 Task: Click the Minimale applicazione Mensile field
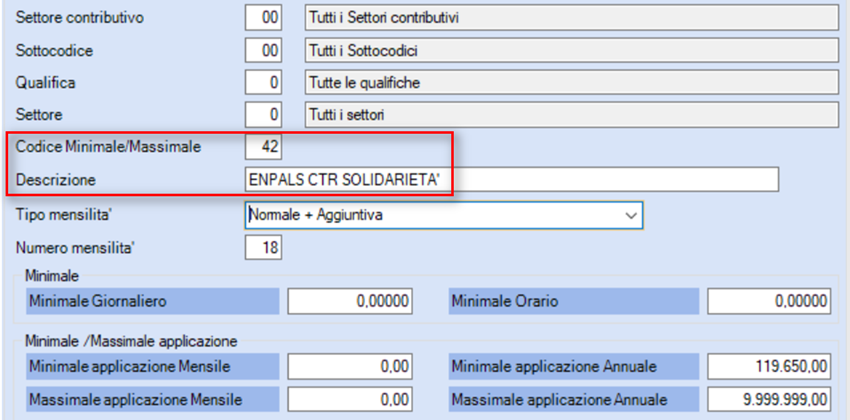pyautogui.click(x=350, y=367)
